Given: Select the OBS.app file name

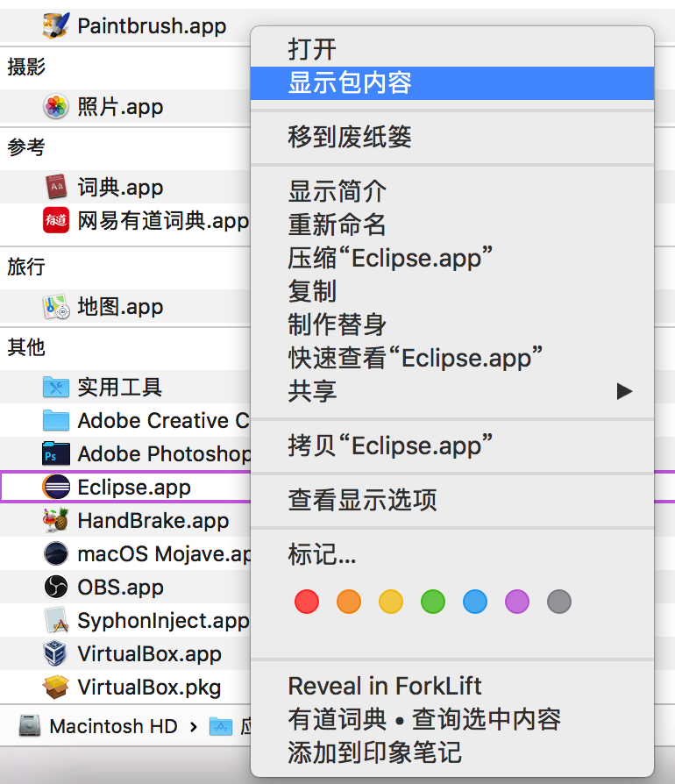Looking at the screenshot, I should (120, 588).
